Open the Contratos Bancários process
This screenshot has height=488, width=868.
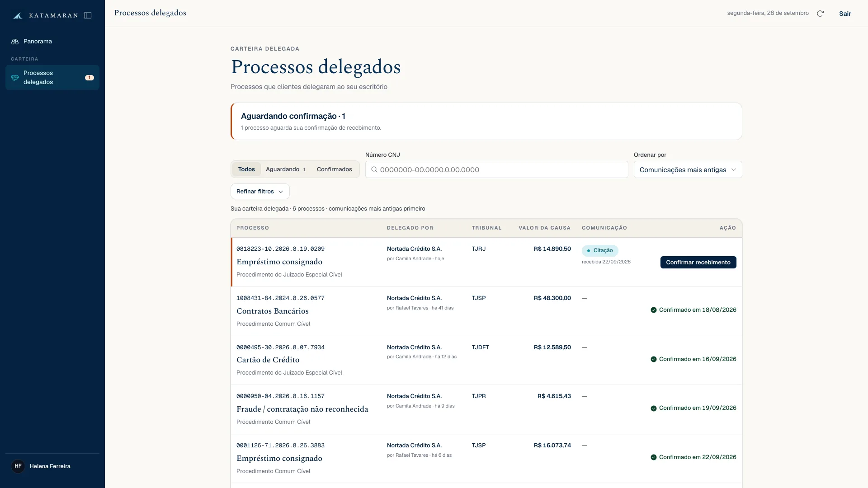click(273, 311)
